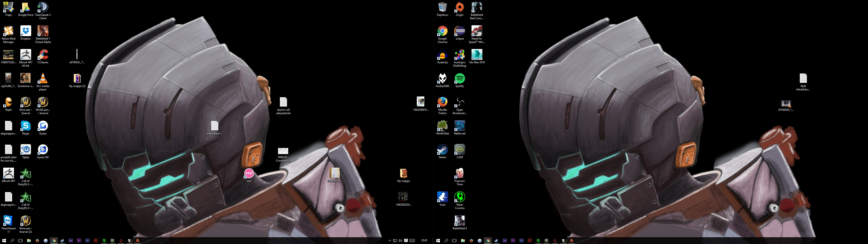Select the Spotify desktop icon

(460, 80)
